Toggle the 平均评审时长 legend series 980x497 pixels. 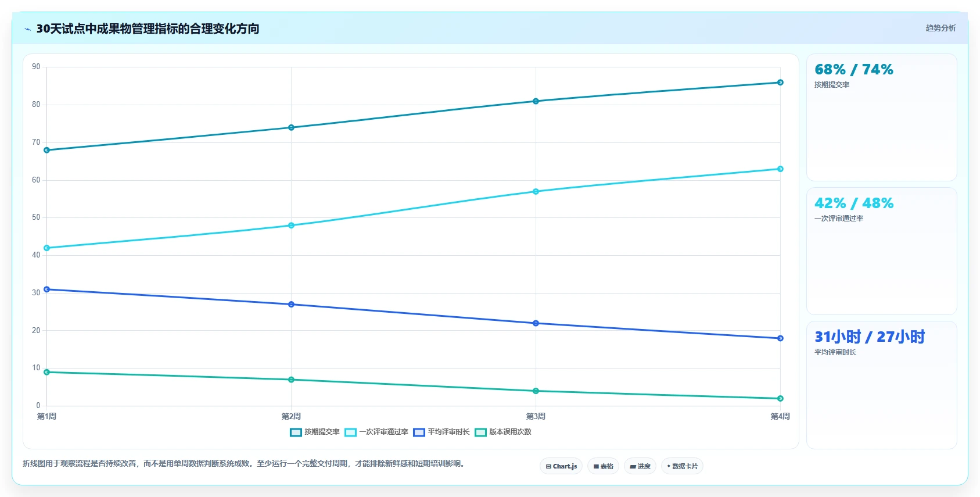click(x=441, y=432)
